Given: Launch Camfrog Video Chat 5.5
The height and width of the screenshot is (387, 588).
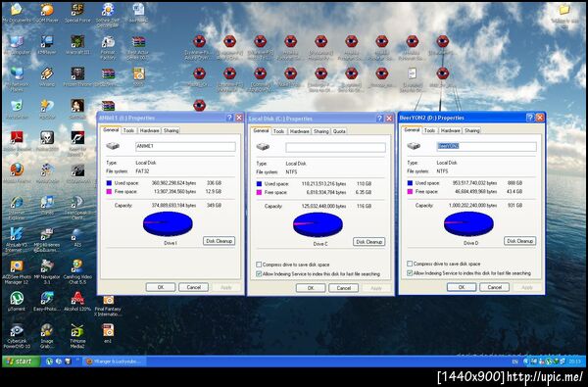Looking at the screenshot, I should pos(77,272).
